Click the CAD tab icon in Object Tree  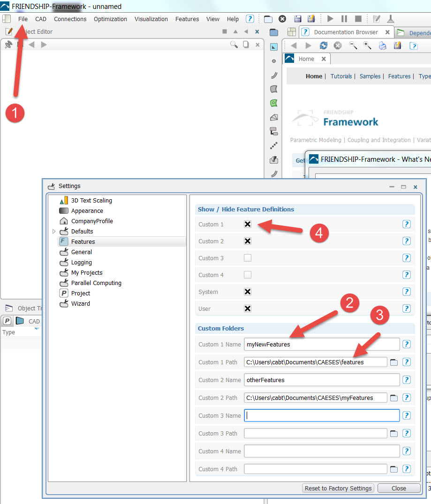click(x=20, y=321)
